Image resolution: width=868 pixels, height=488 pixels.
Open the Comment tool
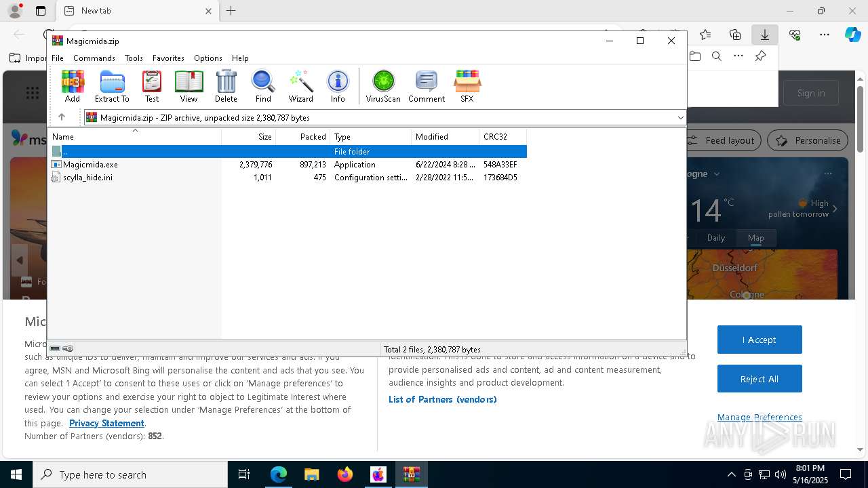coord(427,86)
